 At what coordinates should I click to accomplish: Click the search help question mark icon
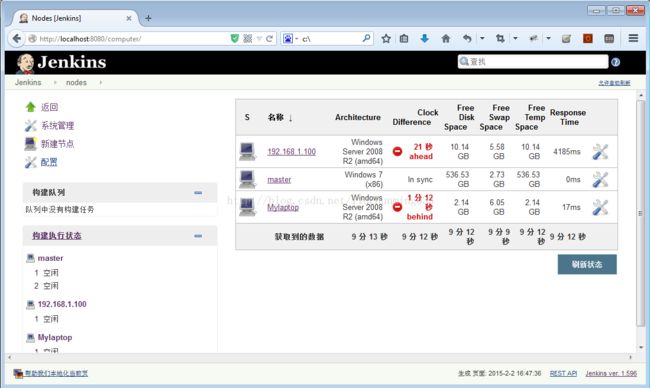(x=616, y=62)
